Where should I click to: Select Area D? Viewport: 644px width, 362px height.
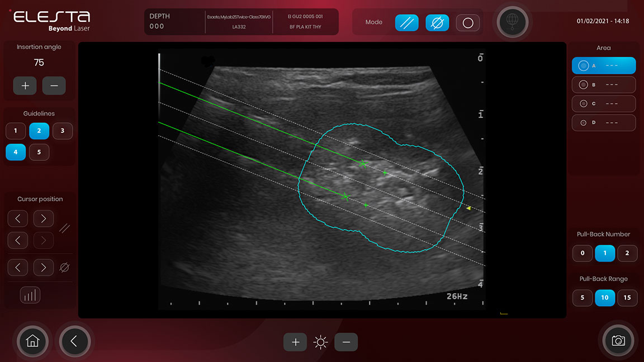click(x=603, y=122)
